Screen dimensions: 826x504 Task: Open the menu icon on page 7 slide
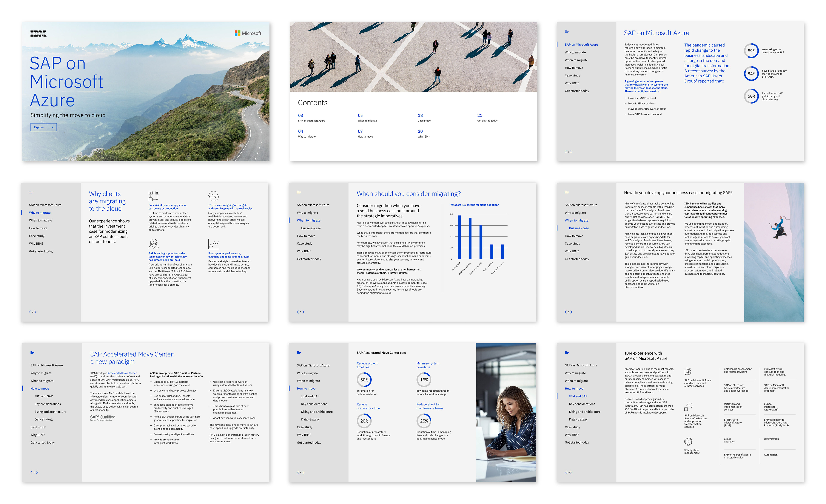(32, 353)
